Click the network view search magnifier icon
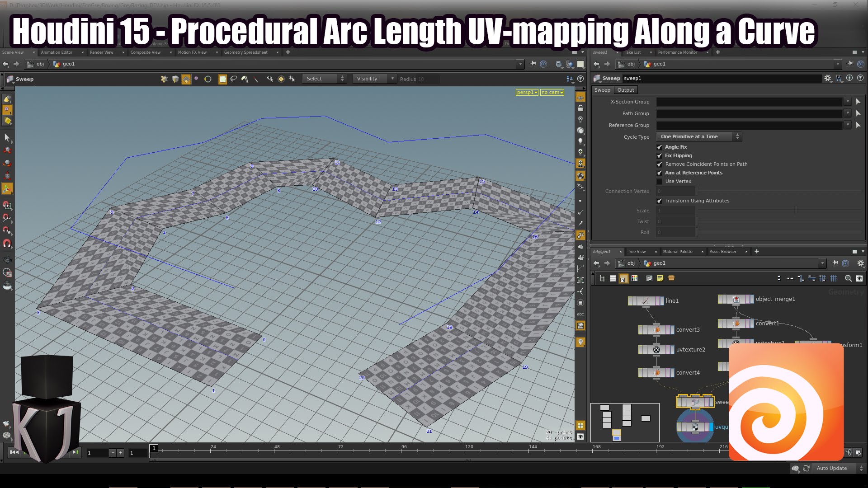 [x=848, y=278]
